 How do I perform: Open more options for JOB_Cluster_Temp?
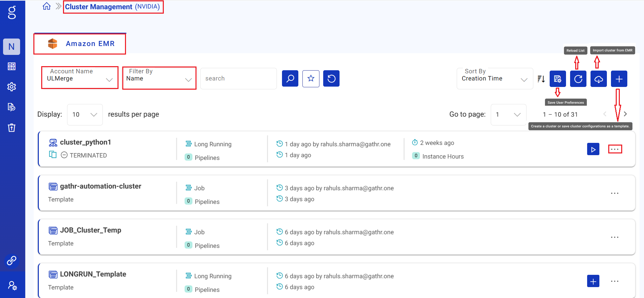tap(615, 237)
